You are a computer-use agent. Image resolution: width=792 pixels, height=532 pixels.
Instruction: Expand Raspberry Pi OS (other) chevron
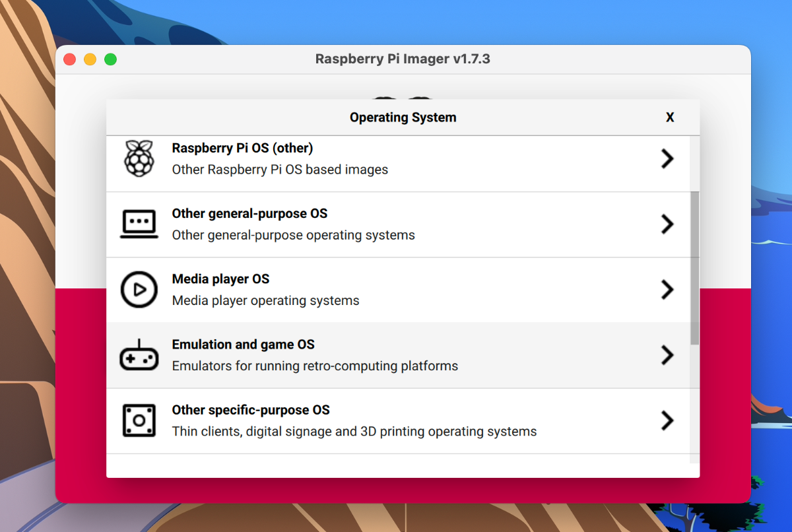(x=667, y=158)
